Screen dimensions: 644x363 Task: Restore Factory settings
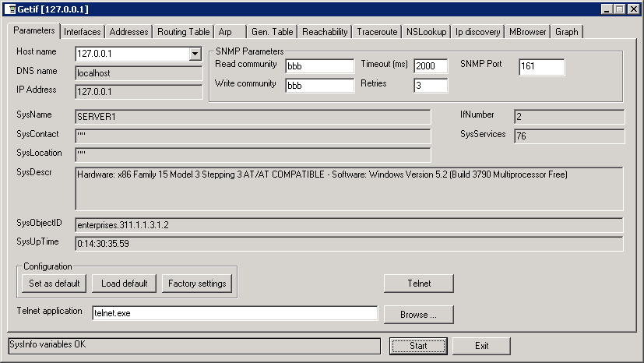[x=197, y=283]
